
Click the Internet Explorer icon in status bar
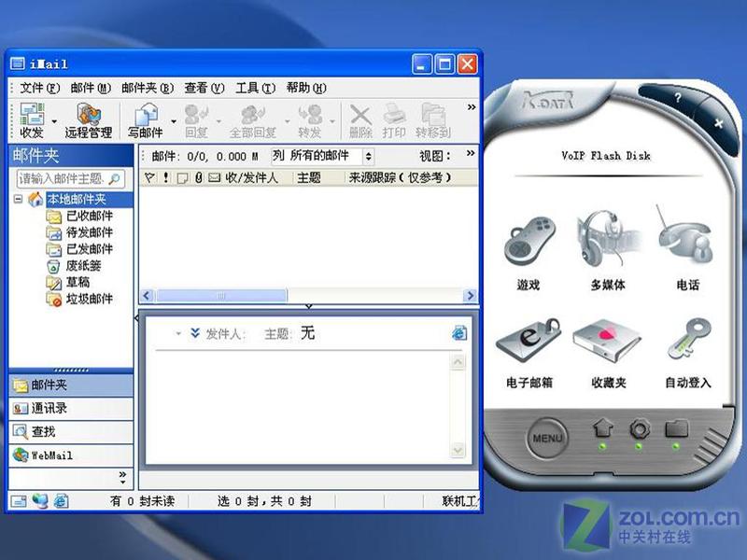[61, 500]
